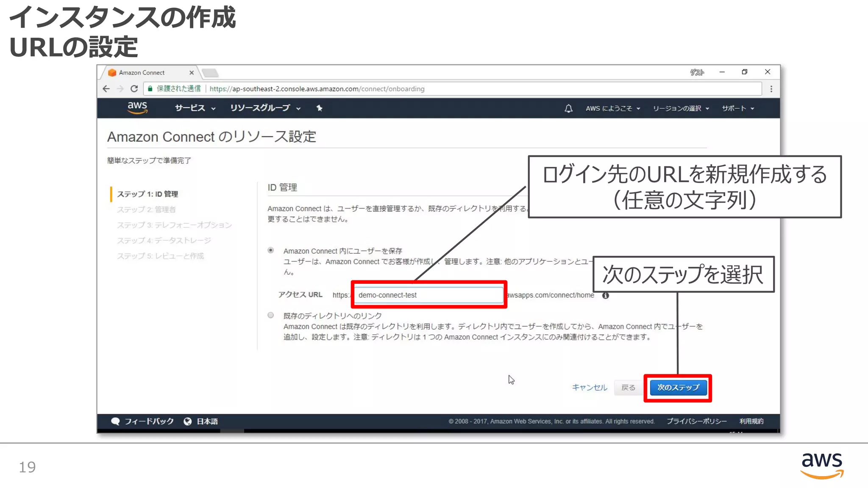Image resolution: width=868 pixels, height=488 pixels.
Task: Click the AWS logo in navbar
Action: click(137, 108)
